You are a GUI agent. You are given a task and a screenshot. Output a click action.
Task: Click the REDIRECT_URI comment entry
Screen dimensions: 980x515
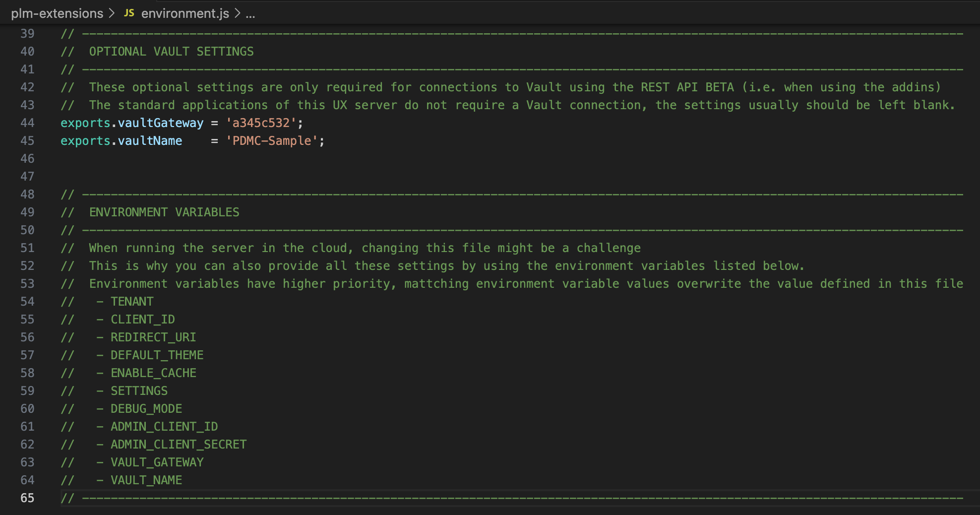point(153,337)
